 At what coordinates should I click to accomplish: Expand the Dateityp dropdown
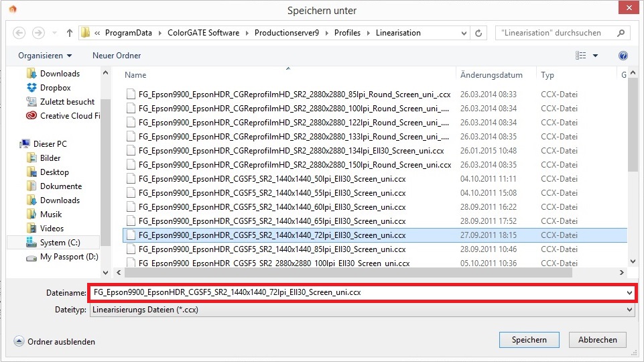(x=629, y=310)
